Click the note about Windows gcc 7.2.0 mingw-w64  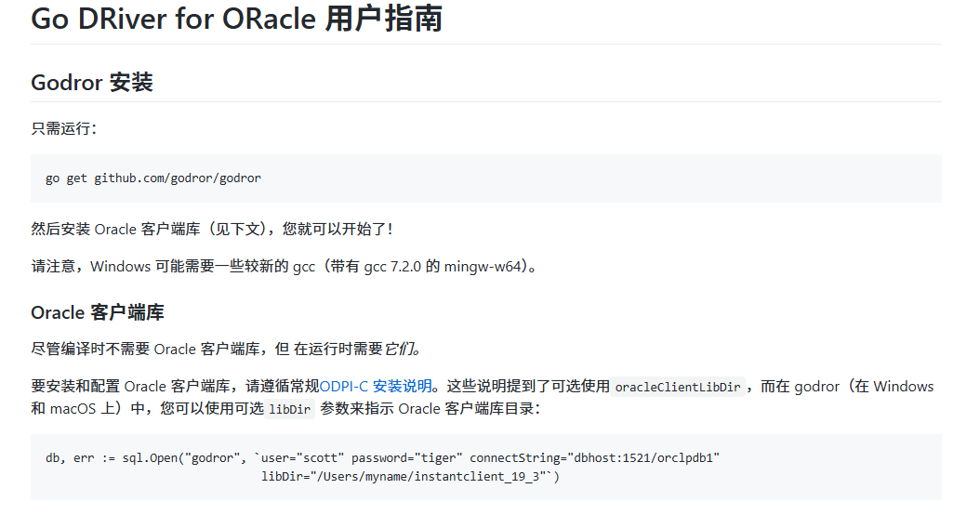click(284, 267)
